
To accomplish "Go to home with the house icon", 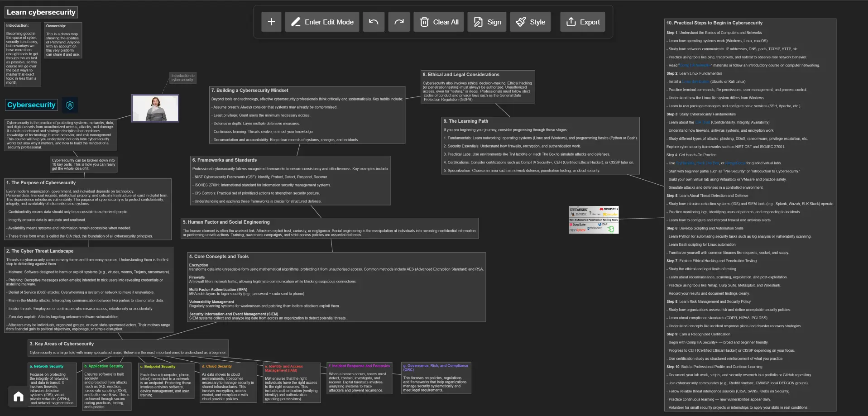I will point(19,397).
